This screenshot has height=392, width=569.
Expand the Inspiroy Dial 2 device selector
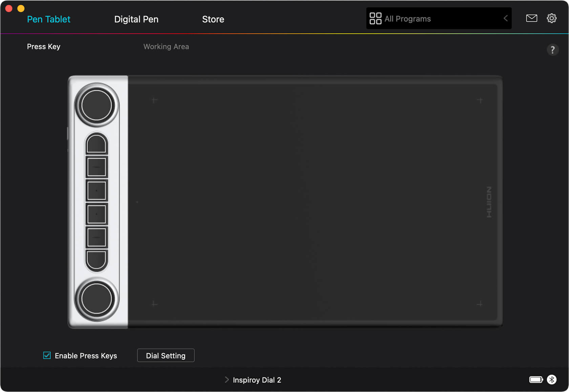pos(253,380)
